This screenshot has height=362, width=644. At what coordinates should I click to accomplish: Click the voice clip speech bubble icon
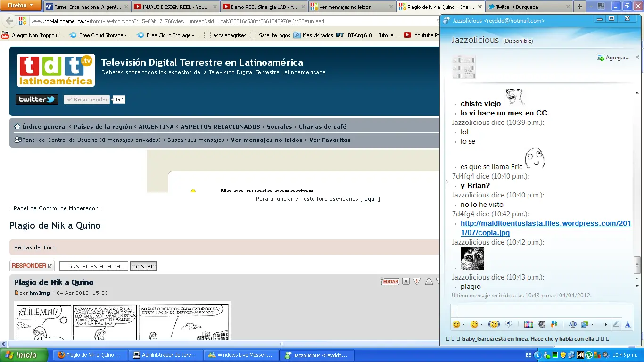coord(509,324)
